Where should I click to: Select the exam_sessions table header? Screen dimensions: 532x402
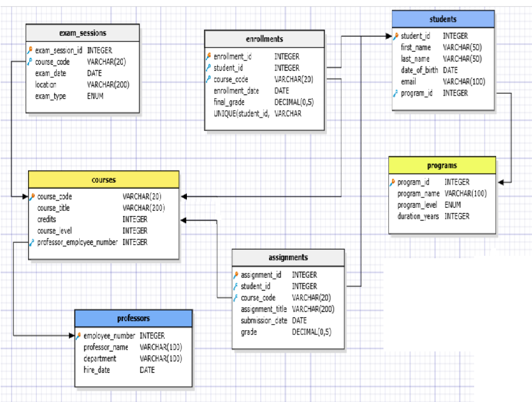[x=82, y=32]
